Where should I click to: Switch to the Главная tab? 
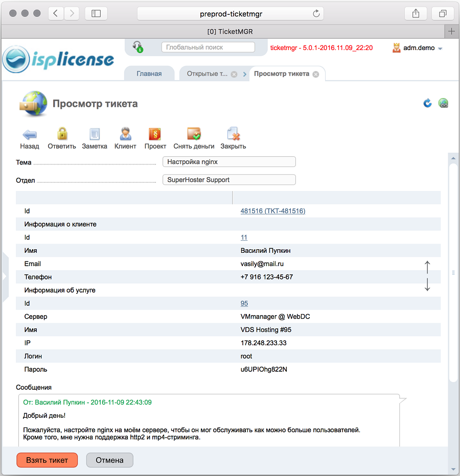coord(149,73)
